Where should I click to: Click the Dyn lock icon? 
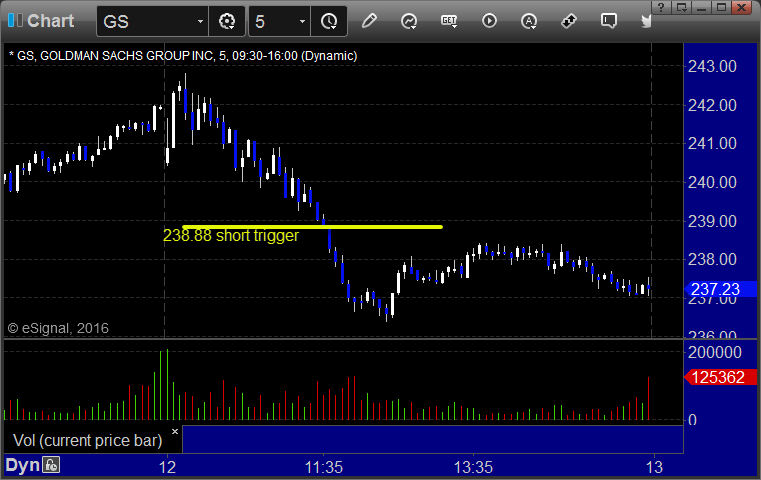click(51, 465)
